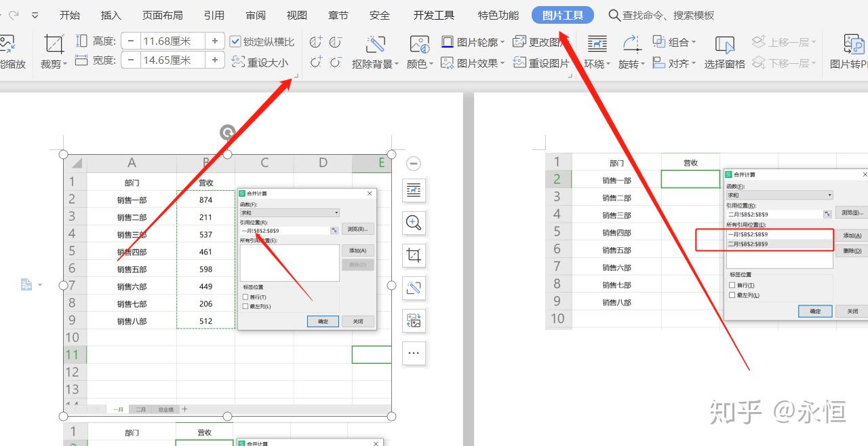
Task: Decrease picture brightness icon
Action: click(x=336, y=62)
